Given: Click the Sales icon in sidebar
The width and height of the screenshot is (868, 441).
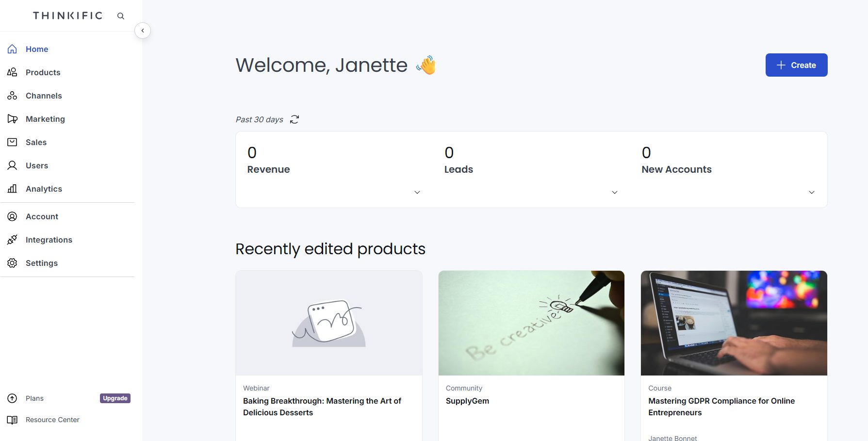Looking at the screenshot, I should (12, 142).
